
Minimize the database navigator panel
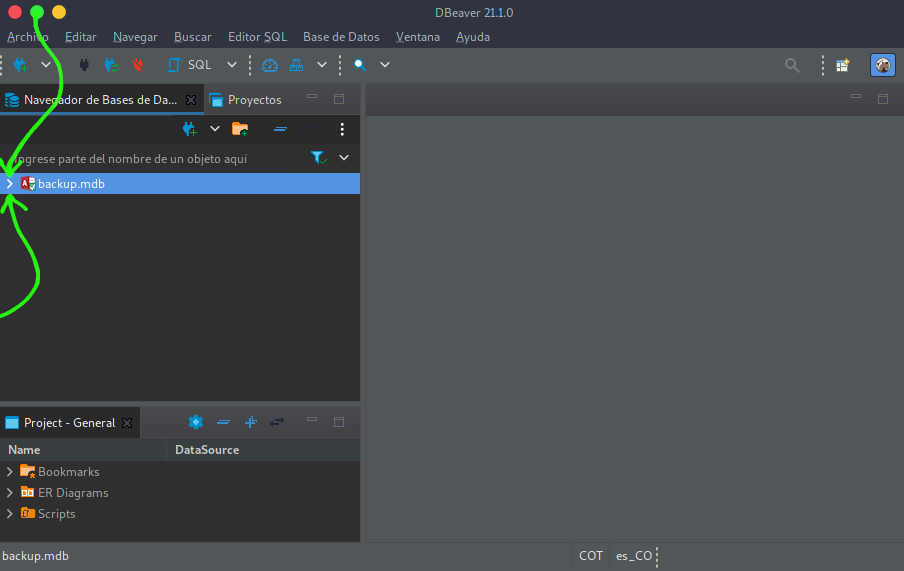point(312,97)
